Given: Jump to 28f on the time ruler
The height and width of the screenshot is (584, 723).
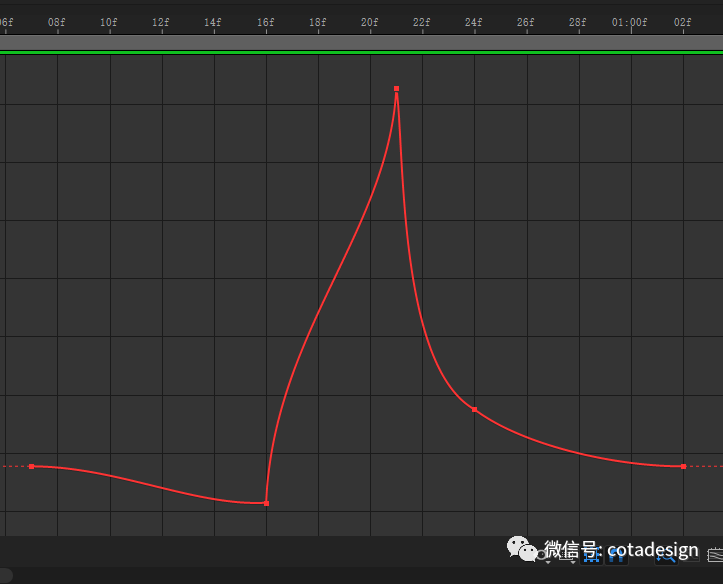Looking at the screenshot, I should 578,22.
